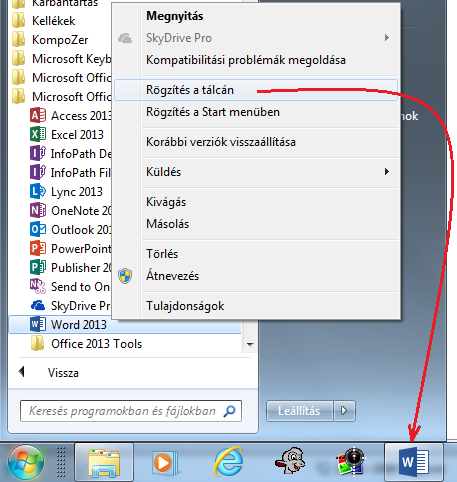Screen dimensions: 457x482
Task: Click the cartoon mascot taskbar icon
Action: click(x=290, y=461)
